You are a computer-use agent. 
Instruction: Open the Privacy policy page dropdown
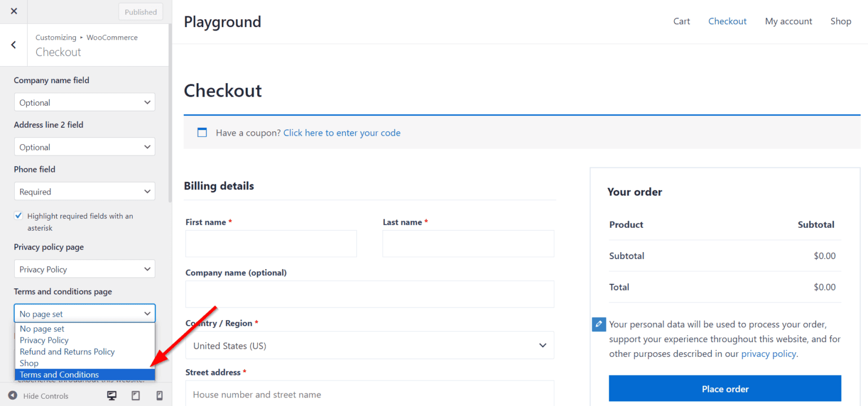tap(84, 269)
